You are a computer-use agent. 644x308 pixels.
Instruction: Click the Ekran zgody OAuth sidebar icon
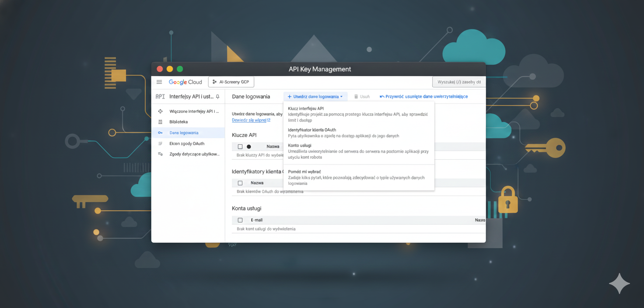(x=160, y=143)
